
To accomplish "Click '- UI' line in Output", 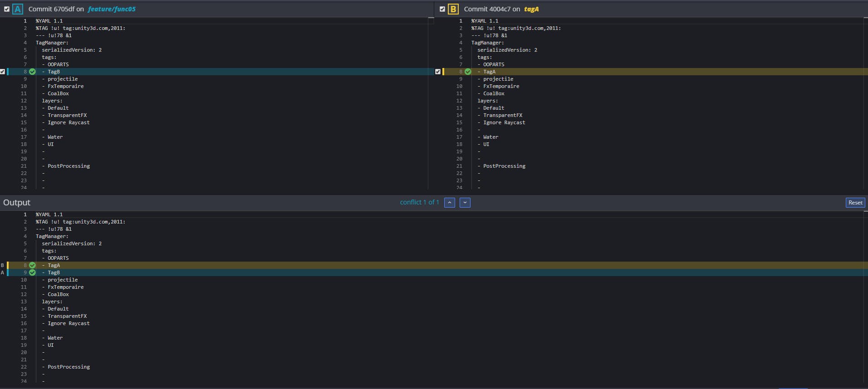I will [x=48, y=345].
